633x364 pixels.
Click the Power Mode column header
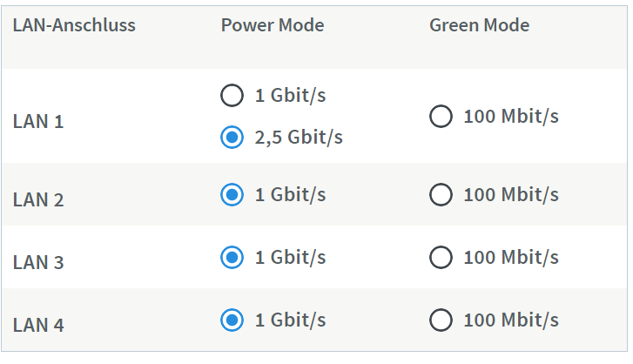click(x=272, y=25)
